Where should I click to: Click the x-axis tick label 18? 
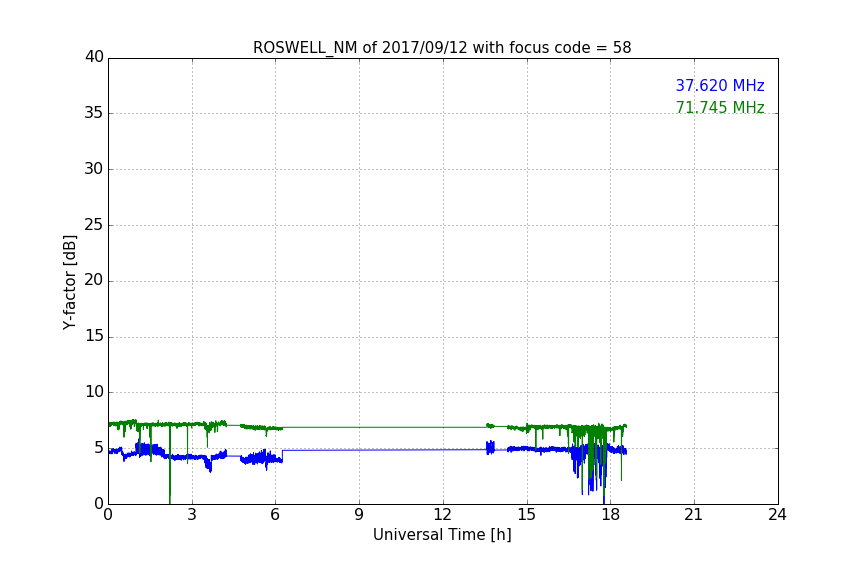611,515
